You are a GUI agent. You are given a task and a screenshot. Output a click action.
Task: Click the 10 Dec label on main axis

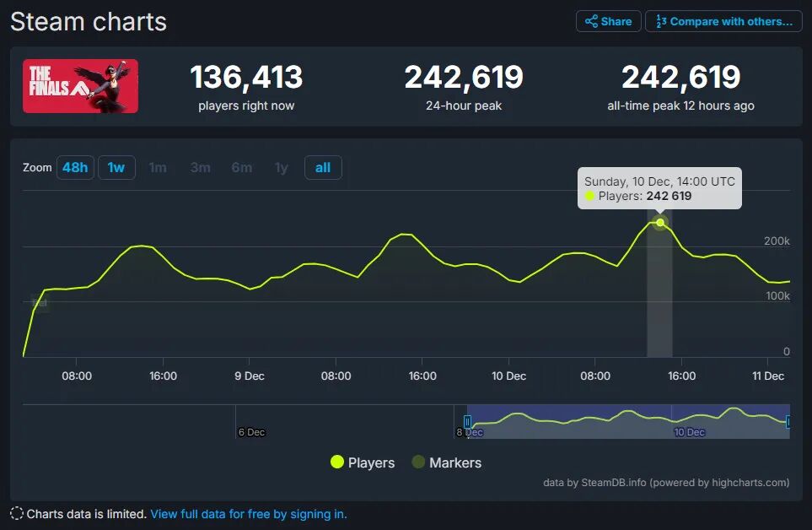pos(508,376)
